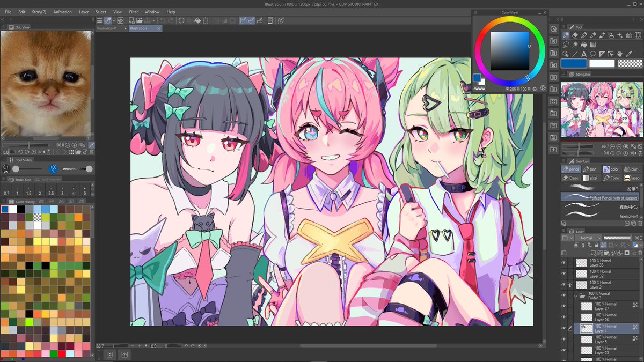Screen dimensions: 644x362
Task: Open the Animation menu
Action: [x=62, y=11]
